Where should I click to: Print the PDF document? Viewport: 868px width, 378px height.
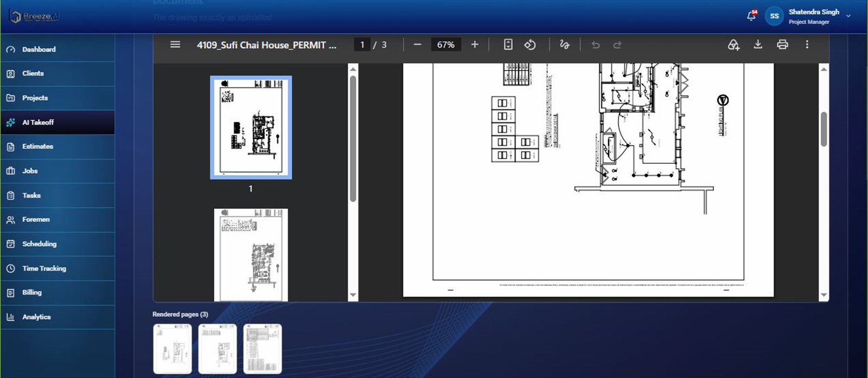tap(782, 44)
